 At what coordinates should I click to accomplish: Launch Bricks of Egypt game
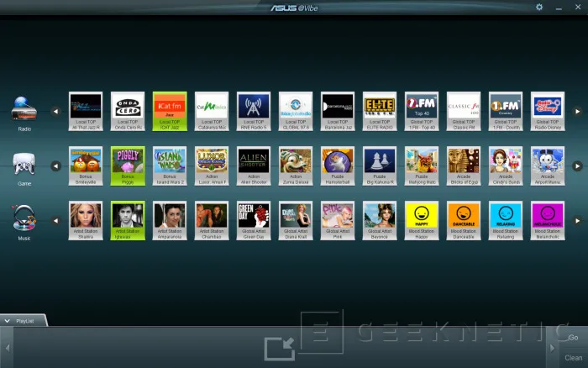[x=464, y=166]
